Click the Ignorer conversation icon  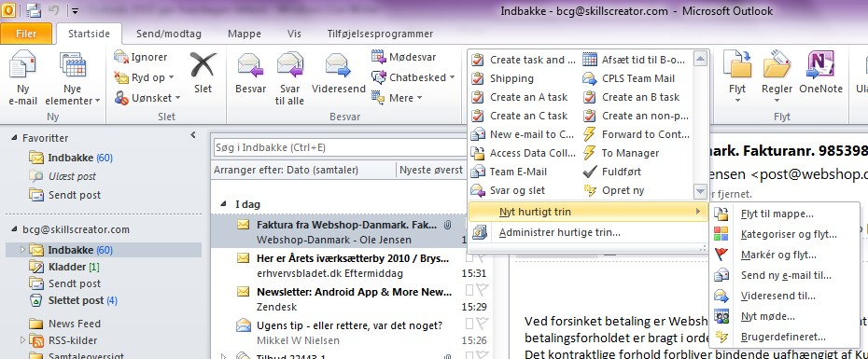click(121, 57)
